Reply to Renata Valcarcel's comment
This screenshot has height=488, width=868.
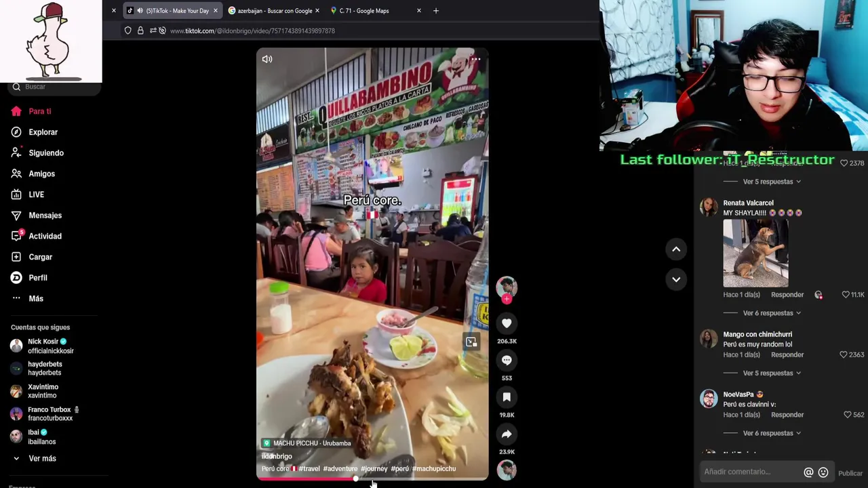pyautogui.click(x=787, y=295)
